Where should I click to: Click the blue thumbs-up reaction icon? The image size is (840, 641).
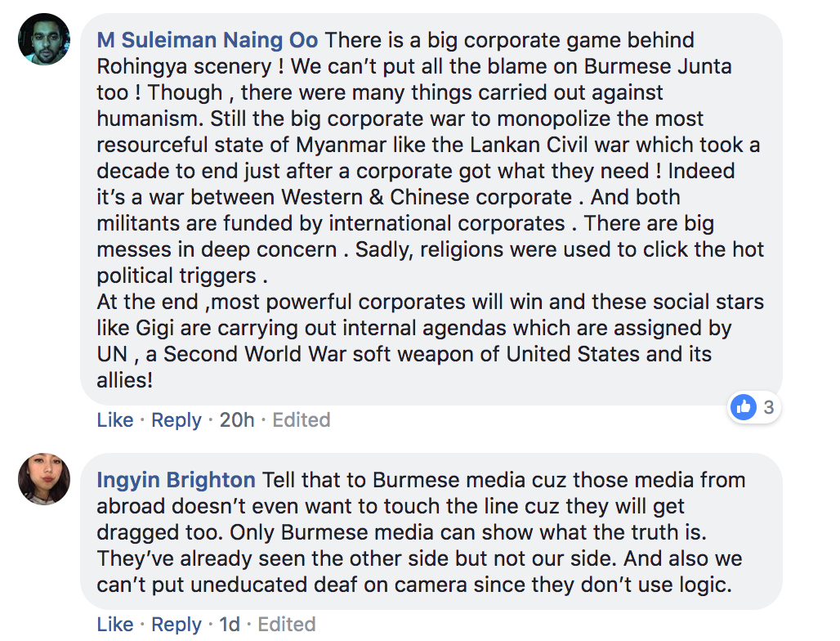pos(743,406)
